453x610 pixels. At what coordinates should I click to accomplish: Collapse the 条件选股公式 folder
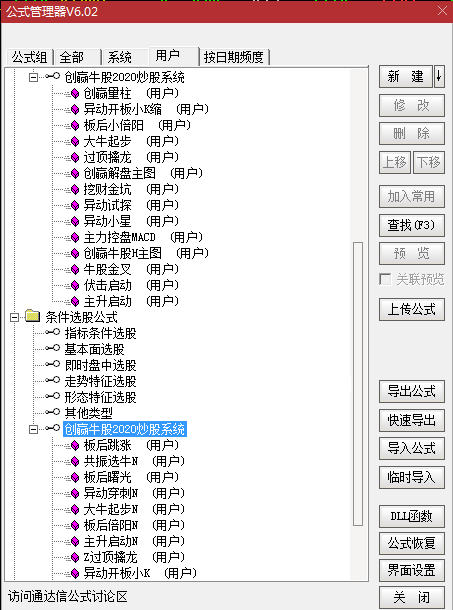[14, 317]
